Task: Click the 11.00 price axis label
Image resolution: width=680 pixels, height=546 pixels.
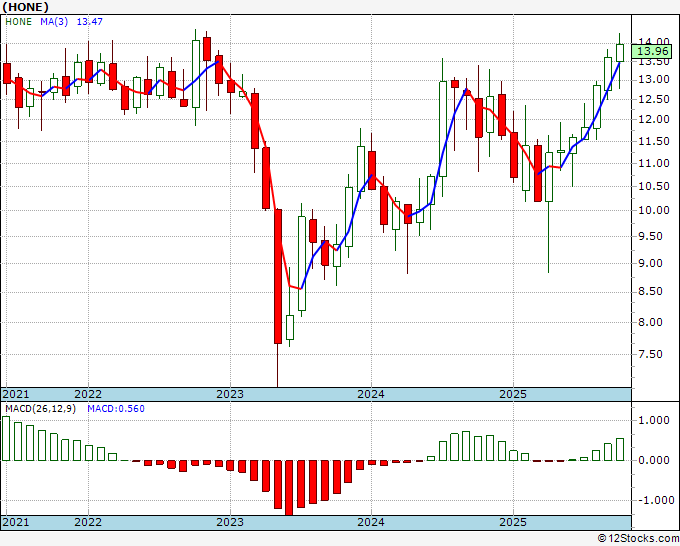Action: pyautogui.click(x=654, y=164)
